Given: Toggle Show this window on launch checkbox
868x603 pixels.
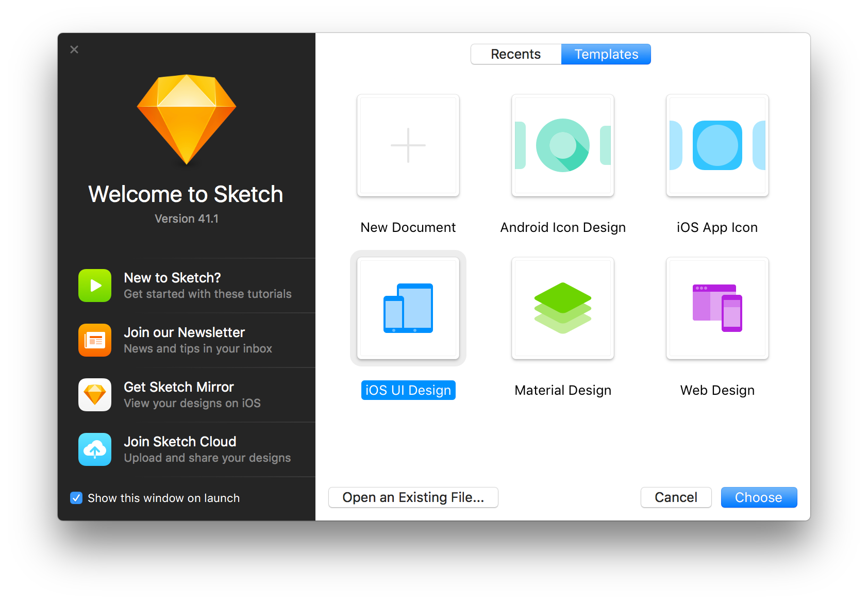Looking at the screenshot, I should pos(76,498).
